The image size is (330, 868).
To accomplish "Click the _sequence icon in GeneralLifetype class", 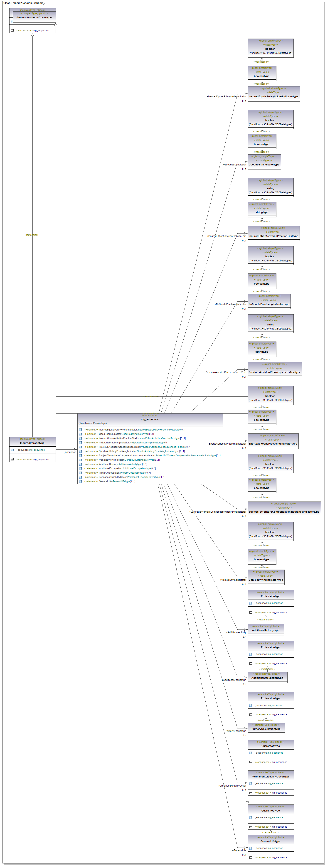I will (x=250, y=848).
